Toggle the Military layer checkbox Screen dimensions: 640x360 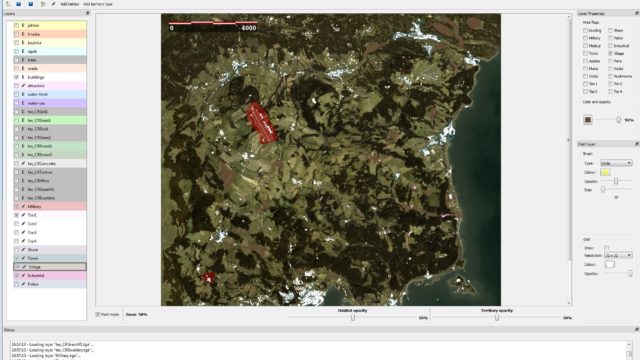coord(16,207)
